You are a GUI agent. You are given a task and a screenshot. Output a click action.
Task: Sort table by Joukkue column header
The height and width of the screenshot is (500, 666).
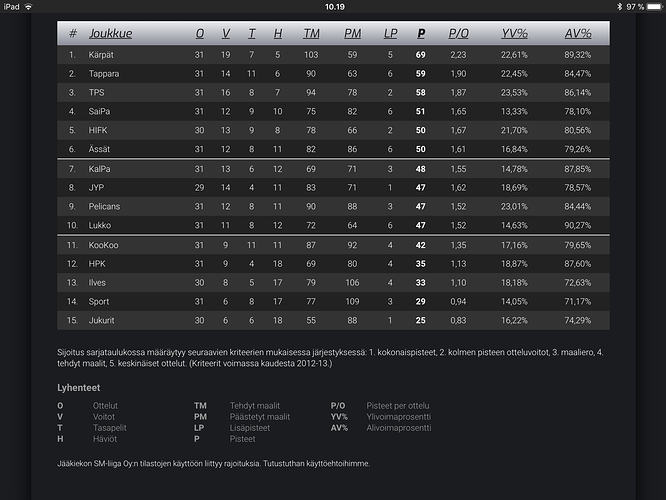click(x=110, y=33)
